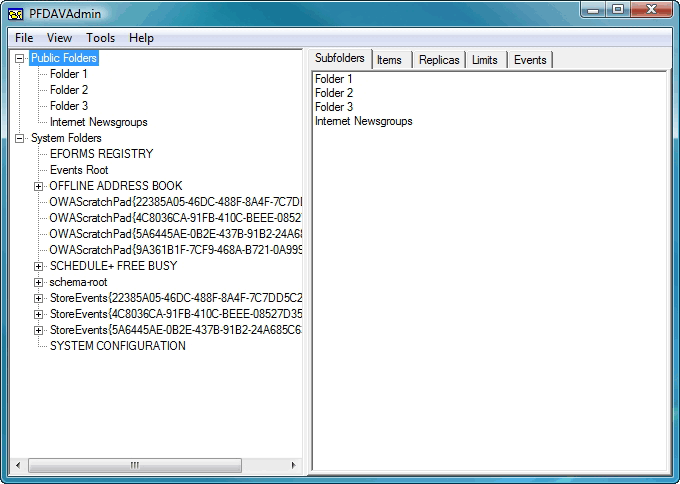Open the File menu

[24, 38]
